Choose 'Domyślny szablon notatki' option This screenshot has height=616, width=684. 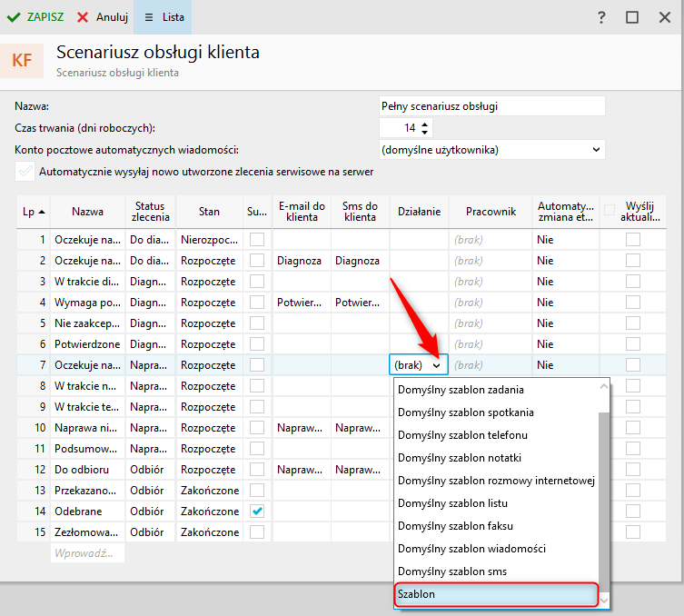click(496, 458)
